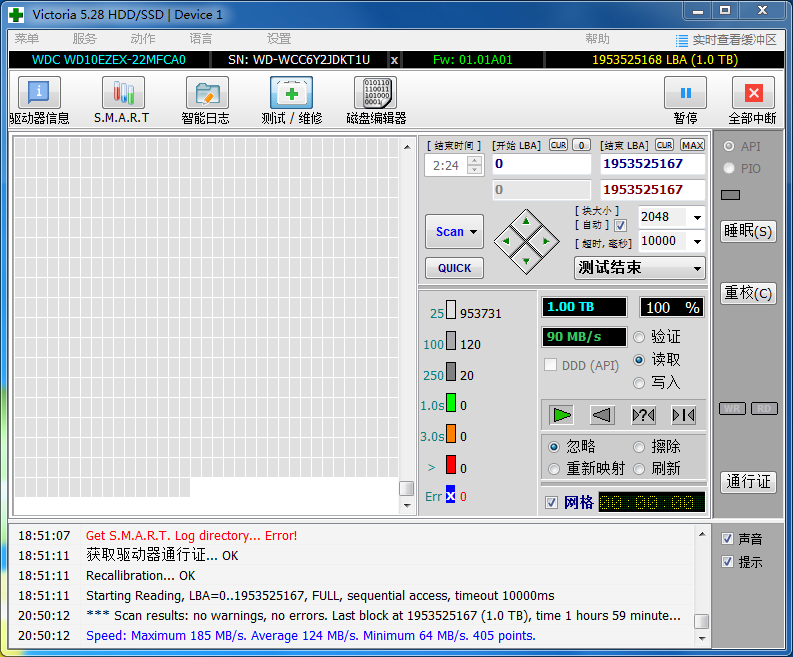Click the blue 暂停 pause icon
This screenshot has height=657, width=793.
[x=685, y=93]
